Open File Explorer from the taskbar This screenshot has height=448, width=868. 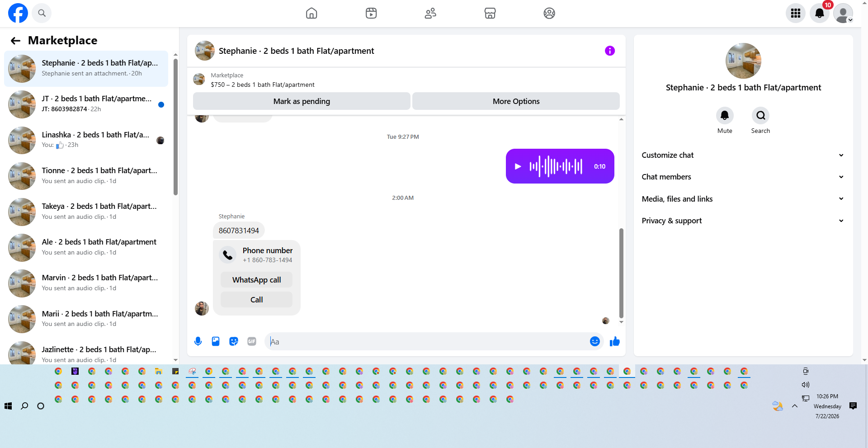(x=159, y=371)
